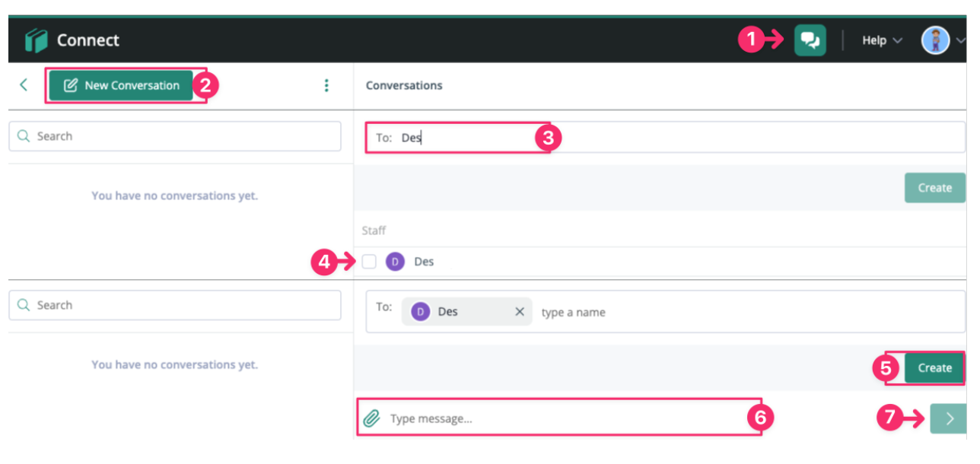Click the back arrow beside New Conversation
The height and width of the screenshot is (464, 980).
(x=24, y=85)
